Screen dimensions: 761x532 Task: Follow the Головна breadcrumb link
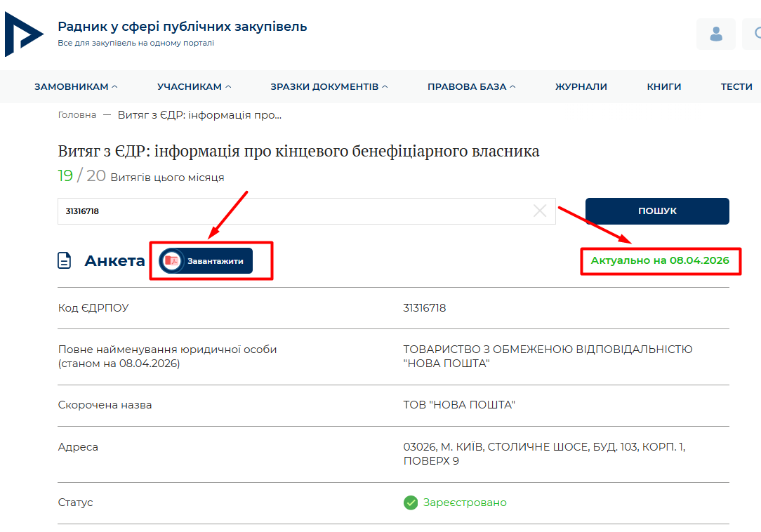[77, 115]
